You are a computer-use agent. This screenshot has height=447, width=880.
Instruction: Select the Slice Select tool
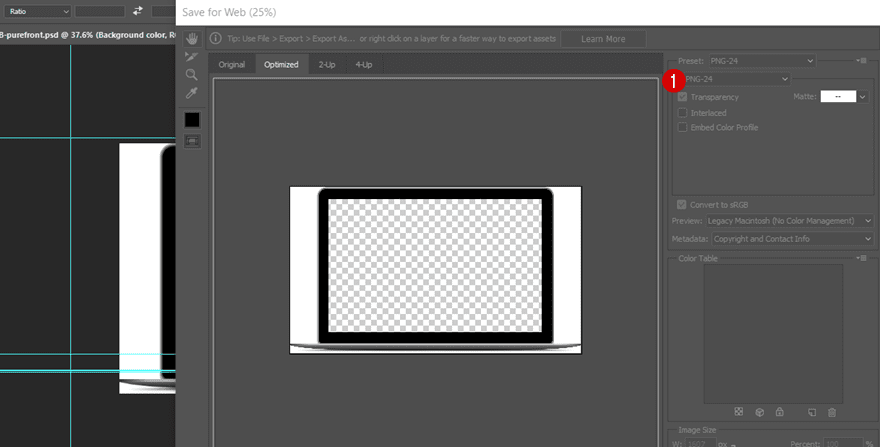192,56
